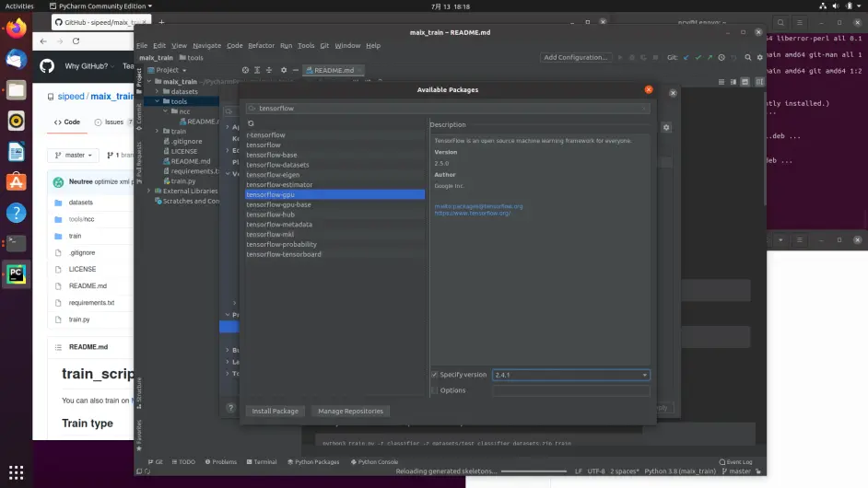Switch to the README.md editor tab
Image resolution: width=868 pixels, height=488 pixels.
coord(333,70)
